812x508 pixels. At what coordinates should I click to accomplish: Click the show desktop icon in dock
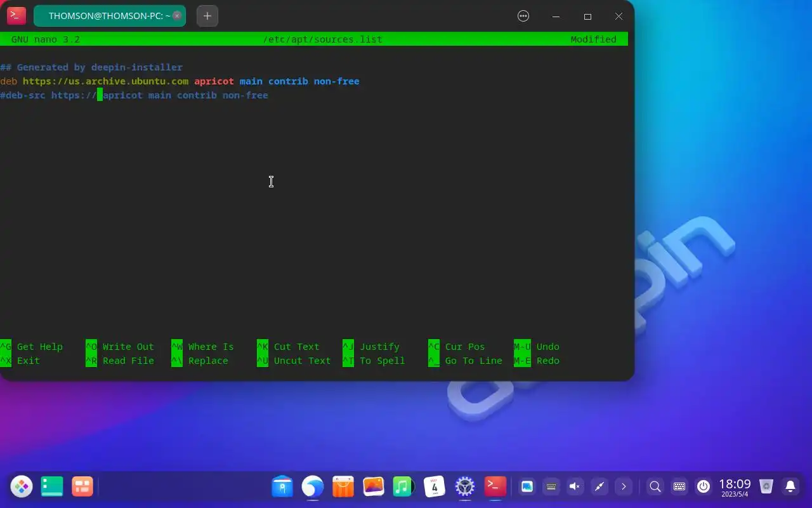[x=52, y=487]
